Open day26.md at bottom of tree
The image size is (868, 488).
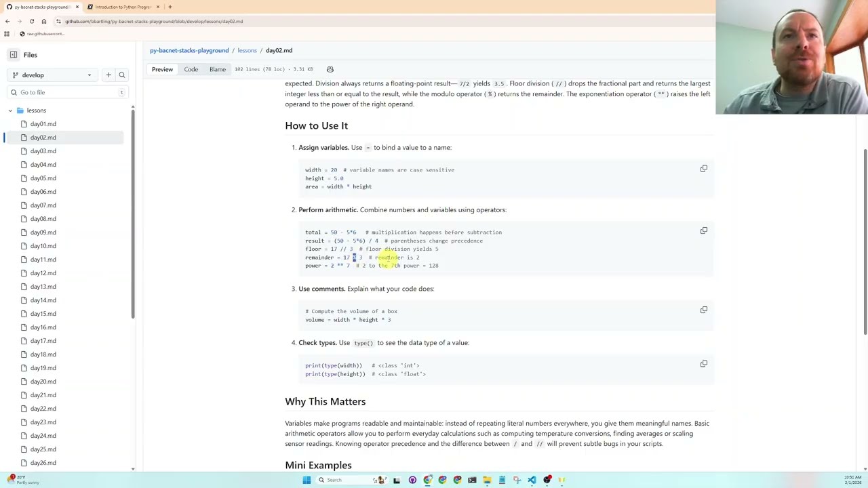point(43,463)
